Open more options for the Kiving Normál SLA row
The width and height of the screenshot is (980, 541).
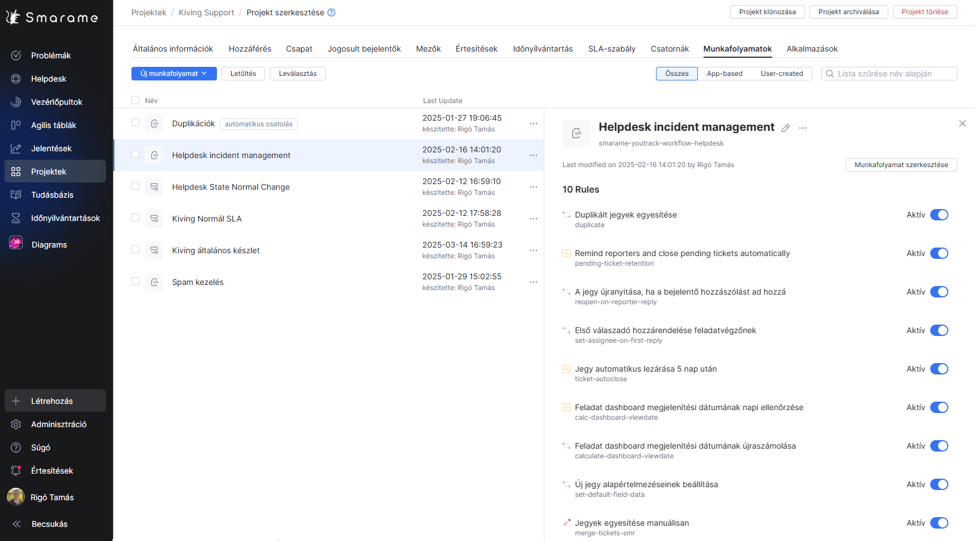point(533,219)
